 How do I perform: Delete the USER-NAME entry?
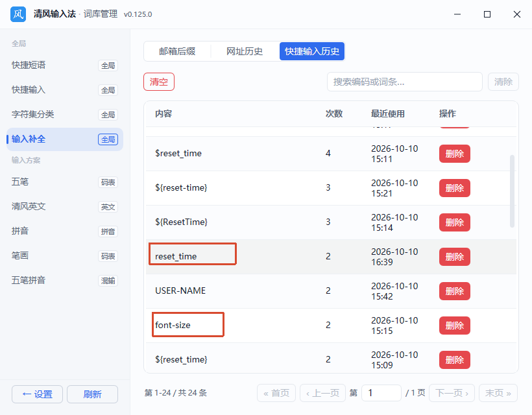[x=455, y=291]
